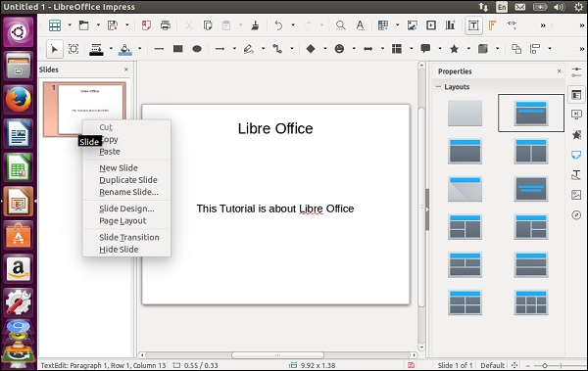Image resolution: width=588 pixels, height=371 pixels.
Task: Click the Print icon
Action: pyautogui.click(x=166, y=25)
